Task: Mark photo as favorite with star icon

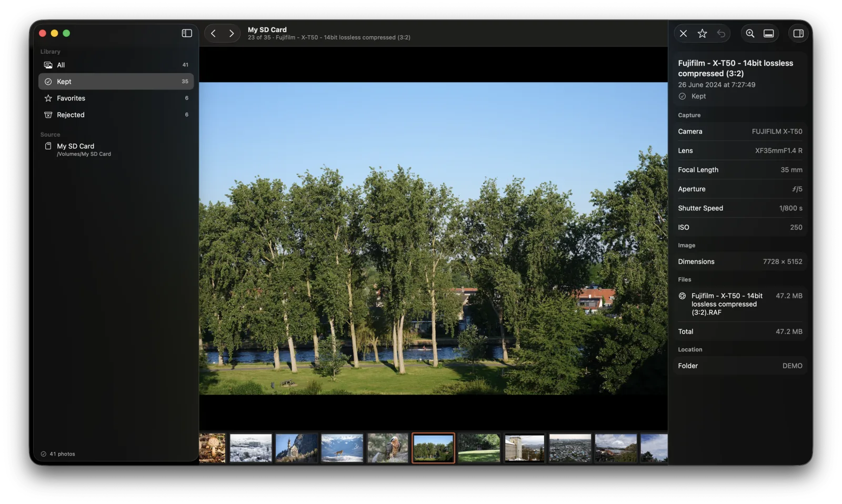Action: pyautogui.click(x=702, y=33)
